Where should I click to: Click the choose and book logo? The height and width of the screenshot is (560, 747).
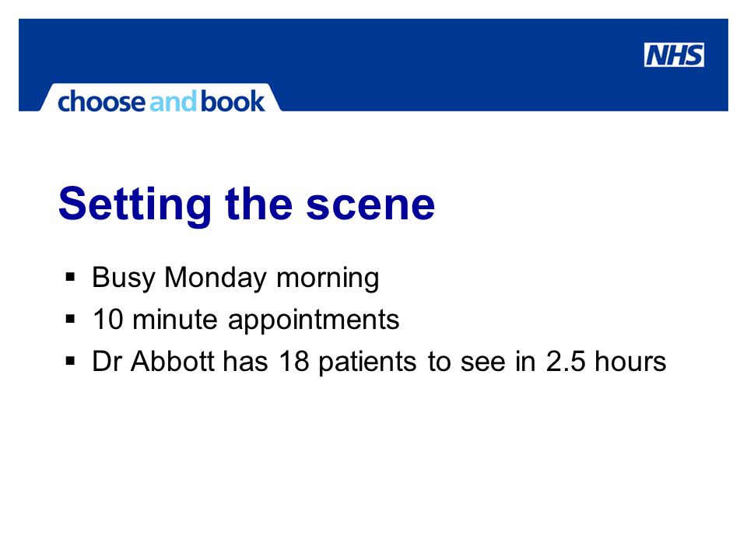(x=161, y=101)
